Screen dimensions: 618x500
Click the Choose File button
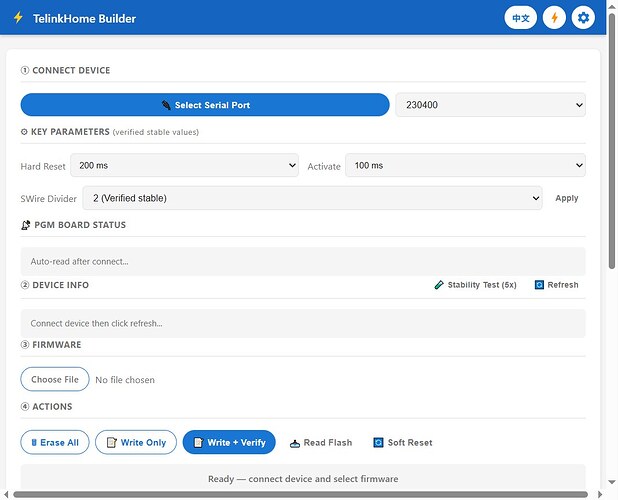[55, 379]
